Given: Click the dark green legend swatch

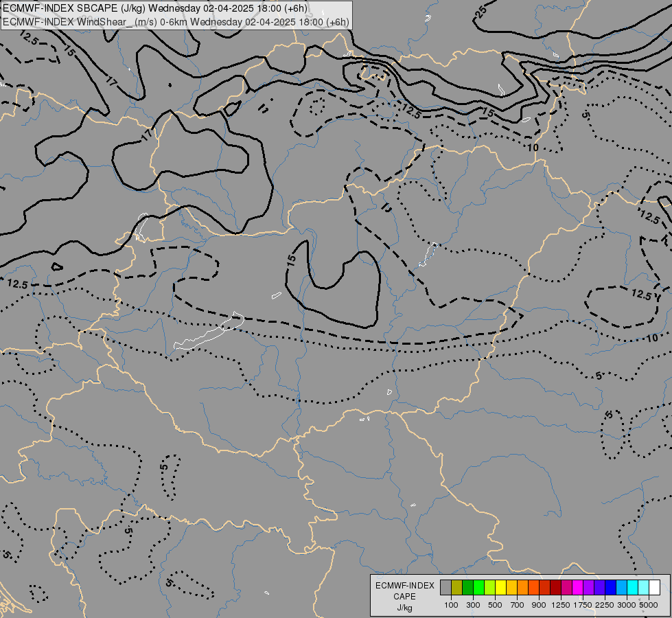Looking at the screenshot, I should (467, 587).
